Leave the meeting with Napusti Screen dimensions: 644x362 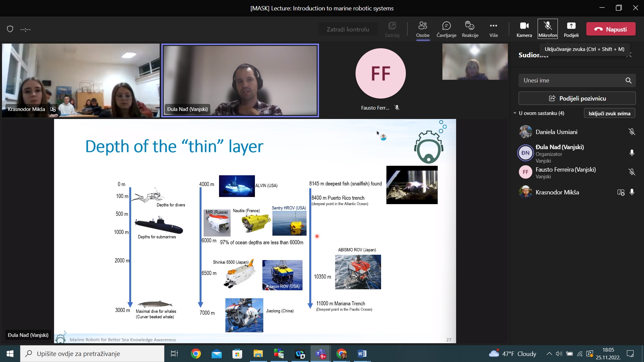point(611,29)
